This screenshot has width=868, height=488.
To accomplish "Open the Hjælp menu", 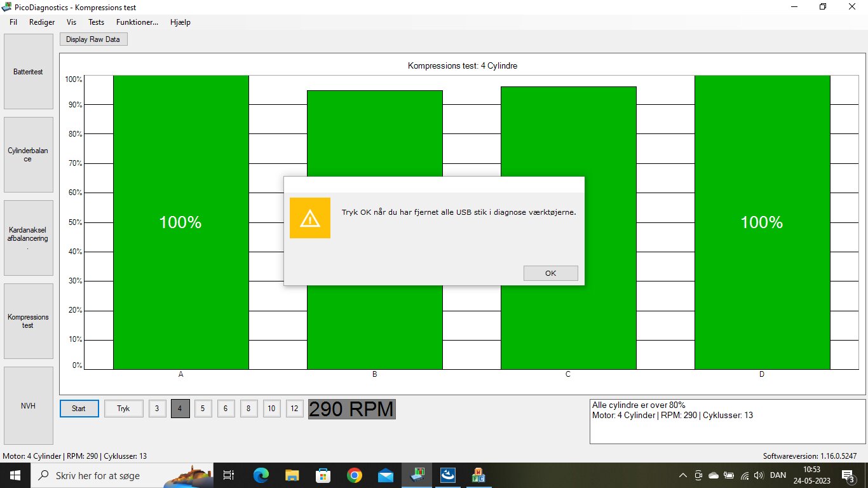I will coord(180,22).
